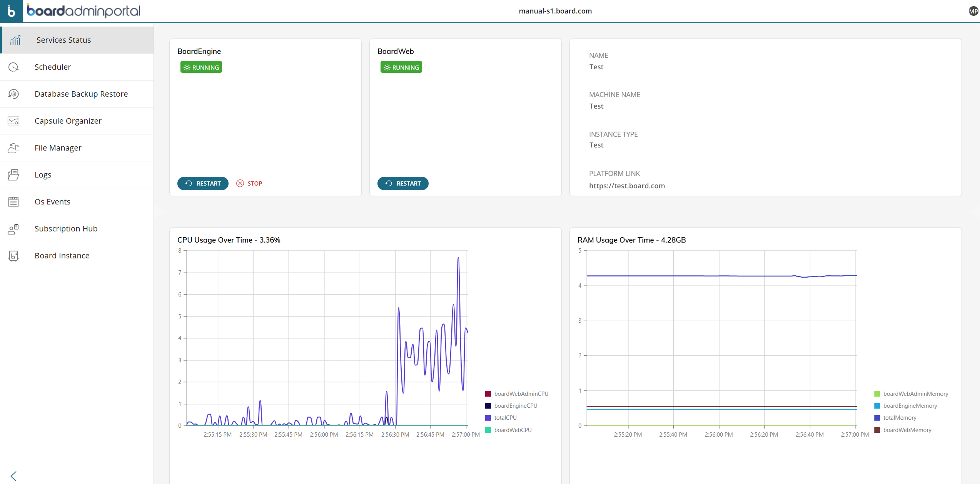Screen dimensions: 980x484
Task: Click the Os Events calendar icon
Action: tap(13, 202)
